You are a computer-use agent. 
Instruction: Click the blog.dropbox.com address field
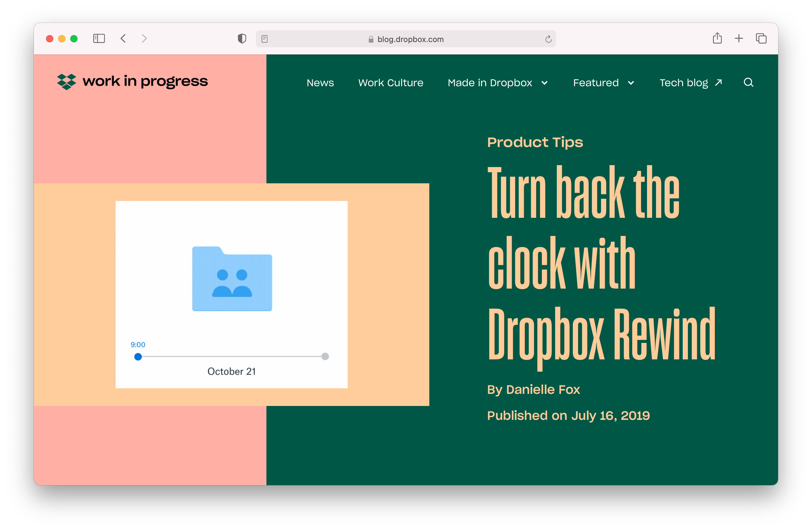point(406,39)
